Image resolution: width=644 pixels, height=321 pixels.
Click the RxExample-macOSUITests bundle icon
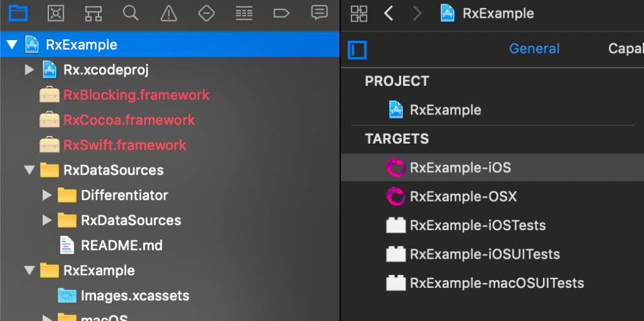pos(396,283)
